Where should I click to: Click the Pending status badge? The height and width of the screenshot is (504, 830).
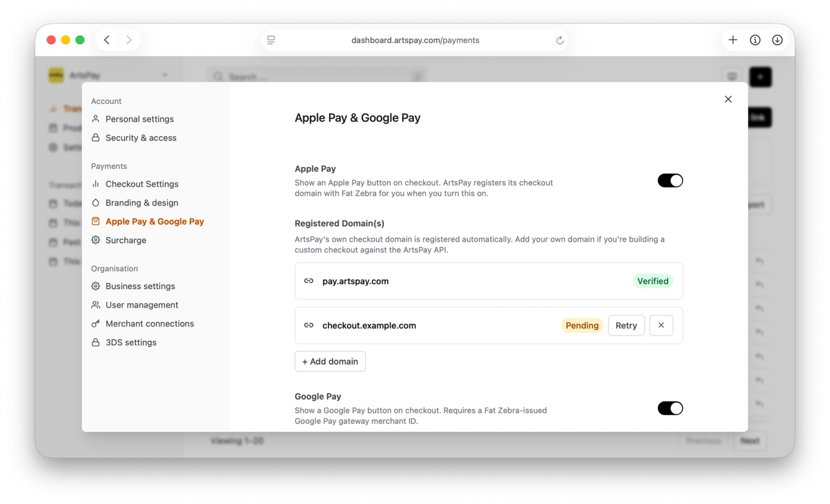[582, 325]
